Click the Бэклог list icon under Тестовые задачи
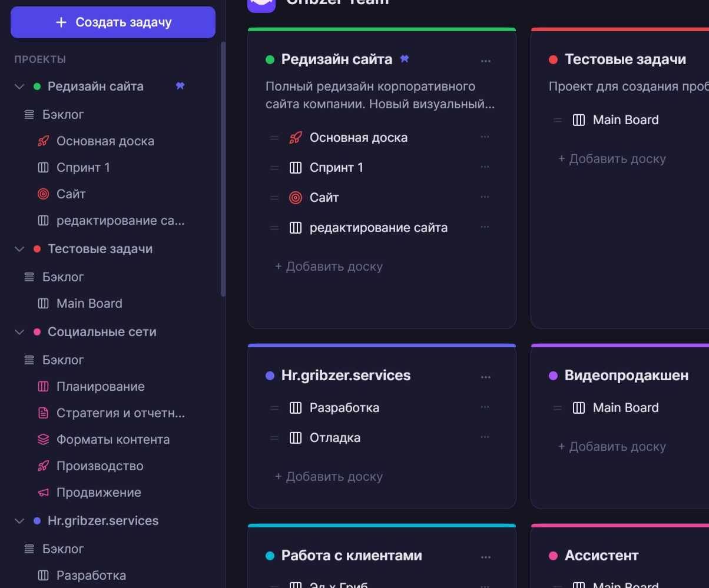 click(x=29, y=277)
